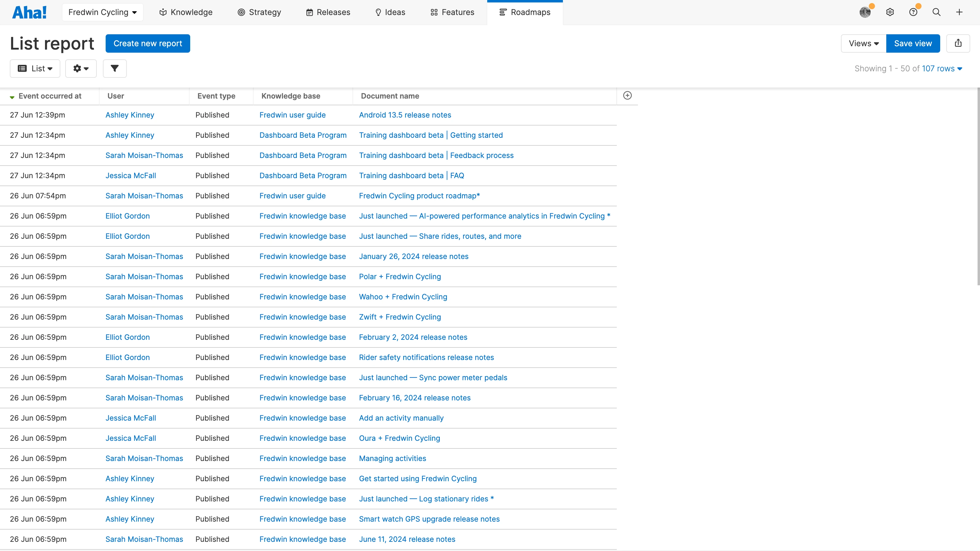The width and height of the screenshot is (980, 551).
Task: Expand the Views dropdown
Action: point(863,43)
